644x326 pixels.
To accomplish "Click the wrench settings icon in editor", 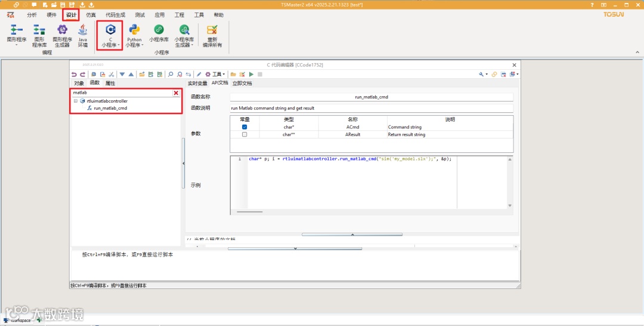I will coord(481,75).
